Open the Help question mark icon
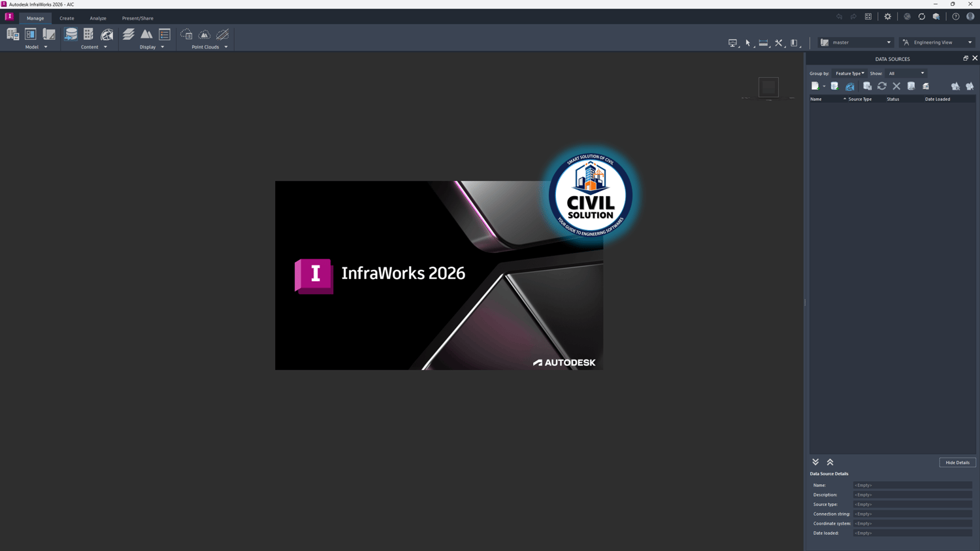Viewport: 980px width, 551px height. 956,17
